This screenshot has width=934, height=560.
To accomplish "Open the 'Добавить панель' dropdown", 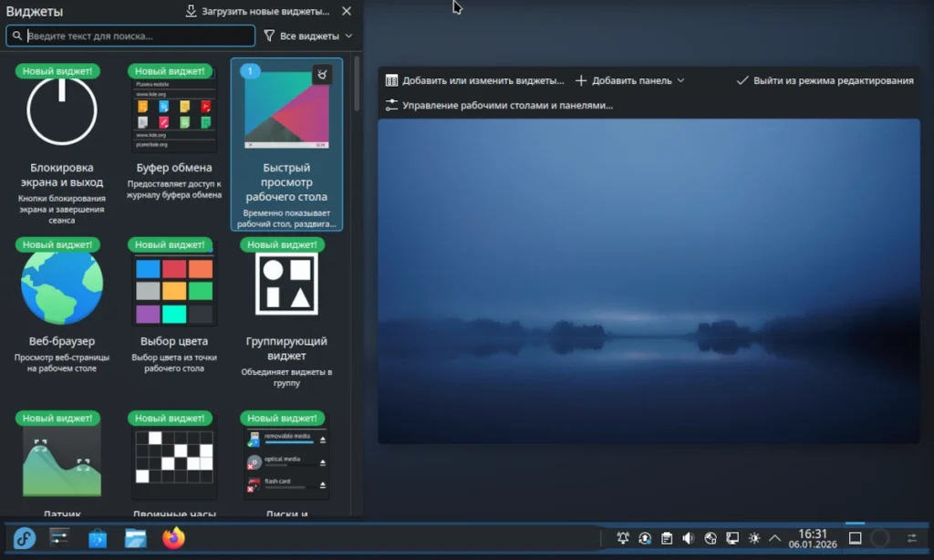I will tap(629, 80).
